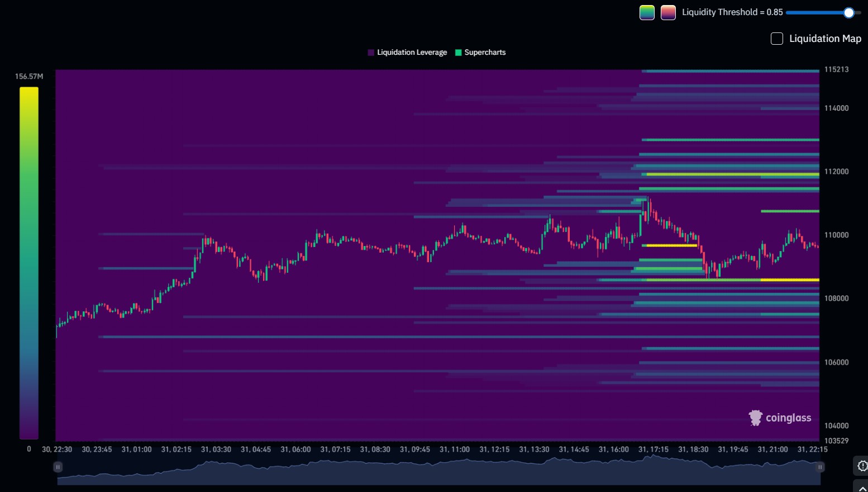Click the 114000 price axis label
The width and height of the screenshot is (868, 492).
836,108
